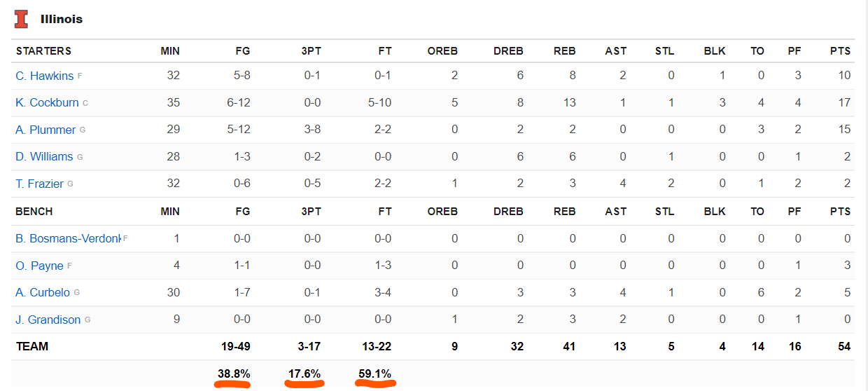Screen dimensions: 868x391
Task: Click the 59.1% free throw percentage
Action: 375,374
